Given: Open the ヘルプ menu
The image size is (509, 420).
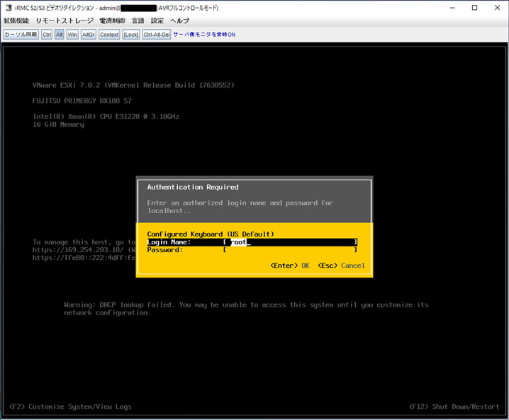Looking at the screenshot, I should (x=179, y=21).
